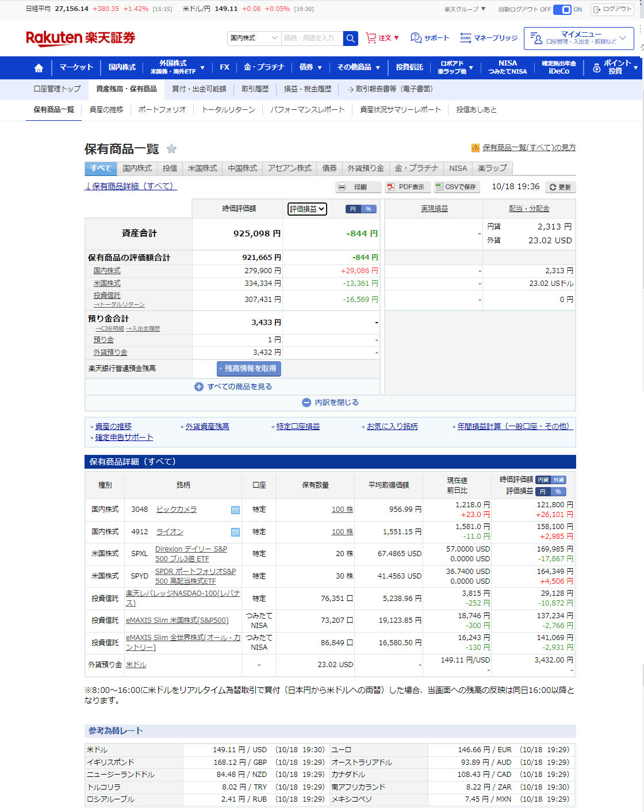Open the 注文 shopping cart menu
The height and width of the screenshot is (812, 644).
point(382,38)
